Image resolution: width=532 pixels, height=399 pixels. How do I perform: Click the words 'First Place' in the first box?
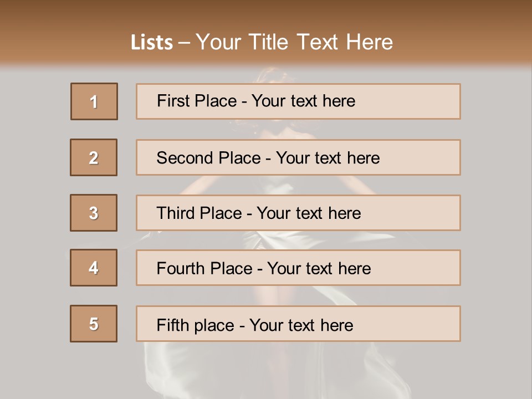point(196,101)
